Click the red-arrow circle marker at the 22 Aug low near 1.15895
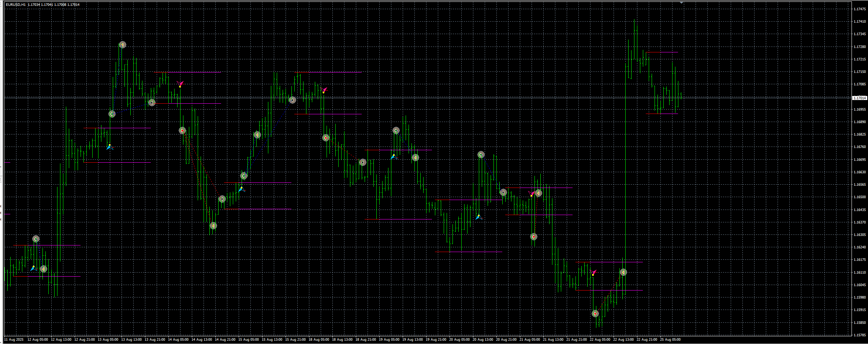Image resolution: width=868 pixels, height=344 pixels. click(x=595, y=314)
